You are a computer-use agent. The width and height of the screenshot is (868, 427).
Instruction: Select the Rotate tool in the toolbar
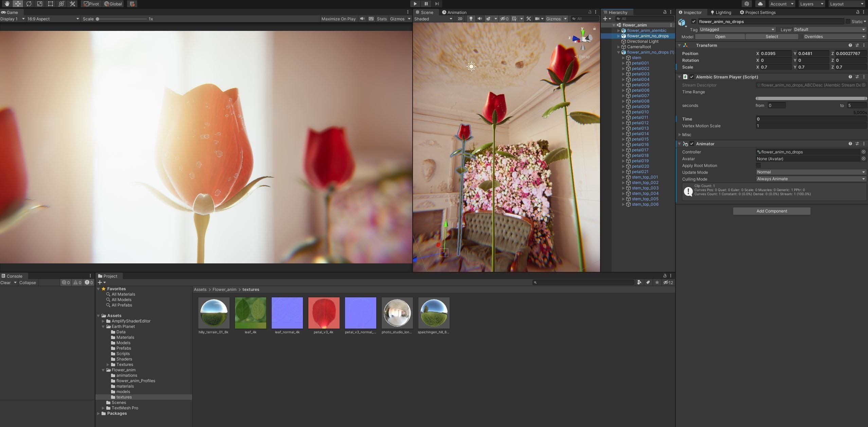[x=29, y=4]
